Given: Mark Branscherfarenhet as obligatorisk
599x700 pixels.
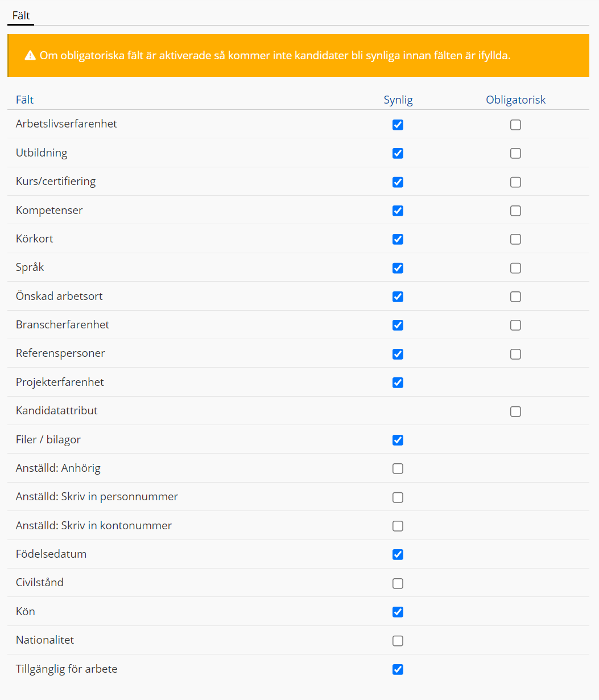Looking at the screenshot, I should [x=515, y=325].
